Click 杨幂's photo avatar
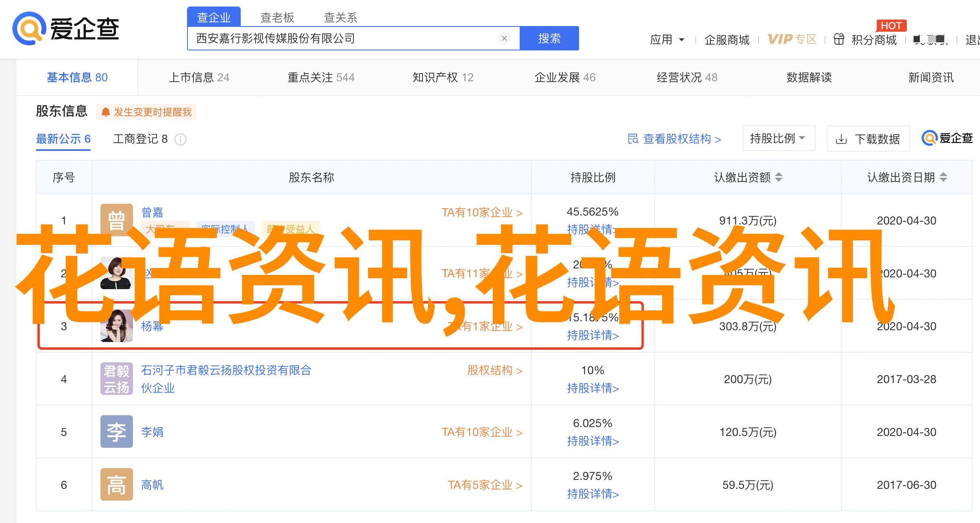980x523 pixels. [x=117, y=326]
